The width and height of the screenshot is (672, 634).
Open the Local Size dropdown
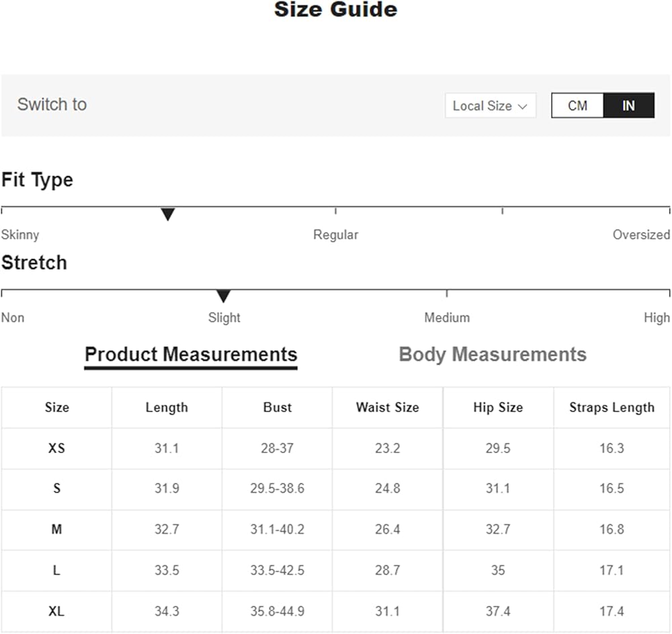[490, 106]
